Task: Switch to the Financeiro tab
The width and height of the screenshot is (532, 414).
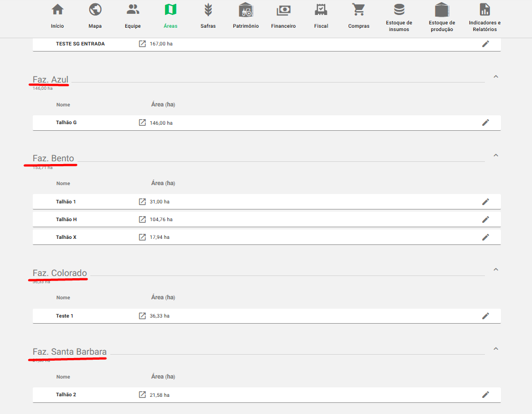Action: [283, 16]
